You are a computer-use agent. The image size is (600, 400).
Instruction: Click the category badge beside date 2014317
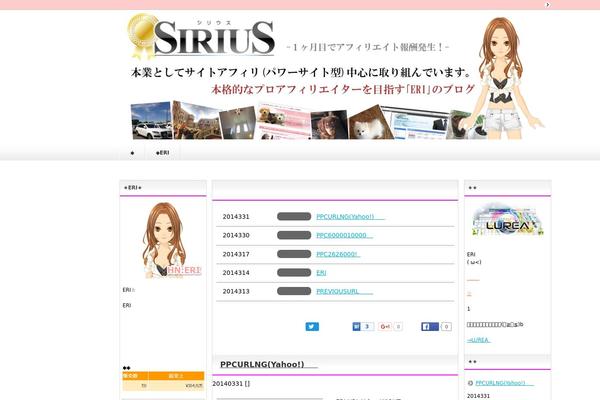[x=294, y=254]
